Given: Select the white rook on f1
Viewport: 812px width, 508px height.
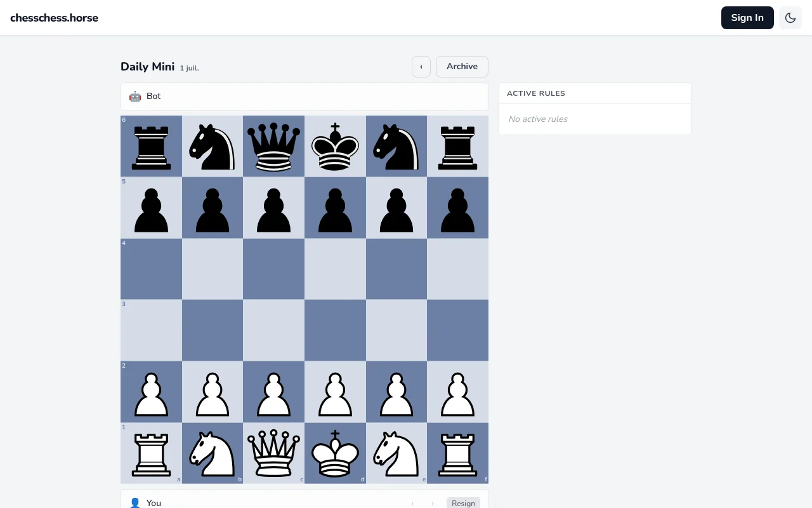Looking at the screenshot, I should point(458,453).
